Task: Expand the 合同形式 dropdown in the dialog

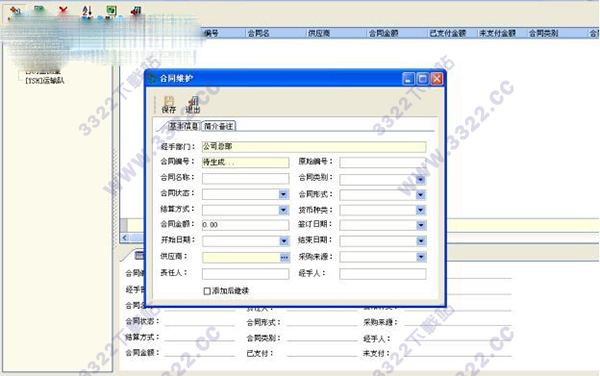Action: (x=421, y=195)
